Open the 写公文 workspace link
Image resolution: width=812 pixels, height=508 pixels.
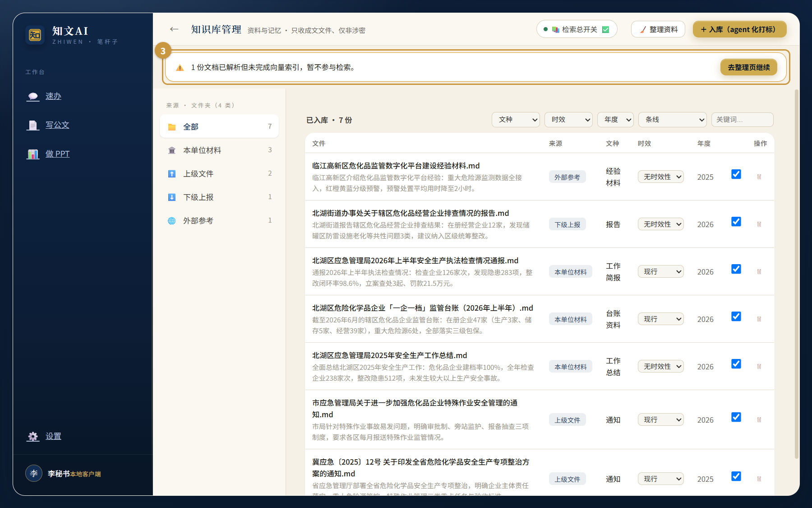pos(57,125)
